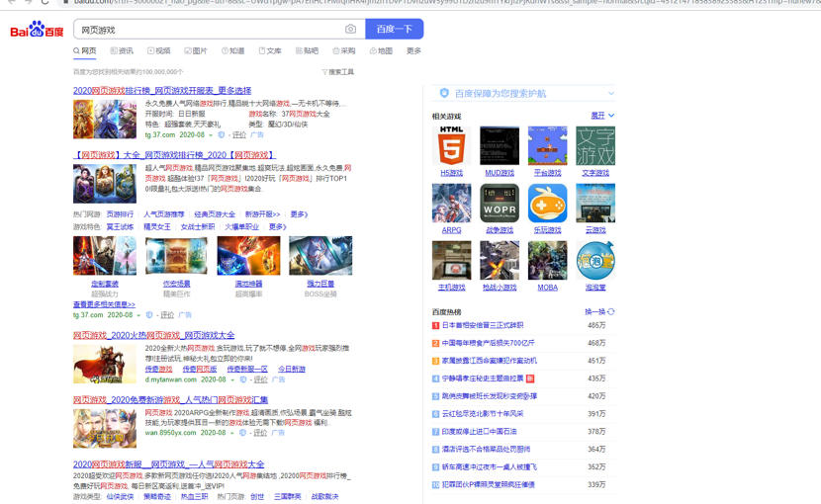Viewport: 821px width, 504px height.
Task: Click the 定制套装 image thumbnail
Action: click(105, 255)
